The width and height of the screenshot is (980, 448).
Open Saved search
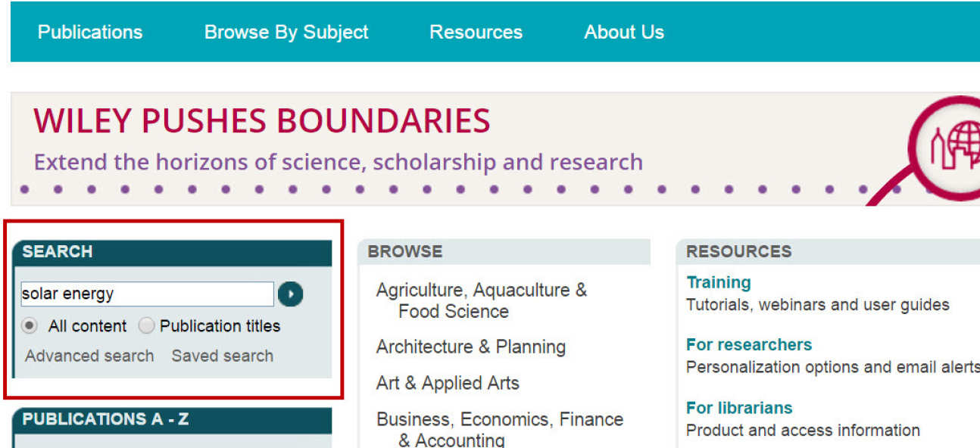click(x=223, y=356)
